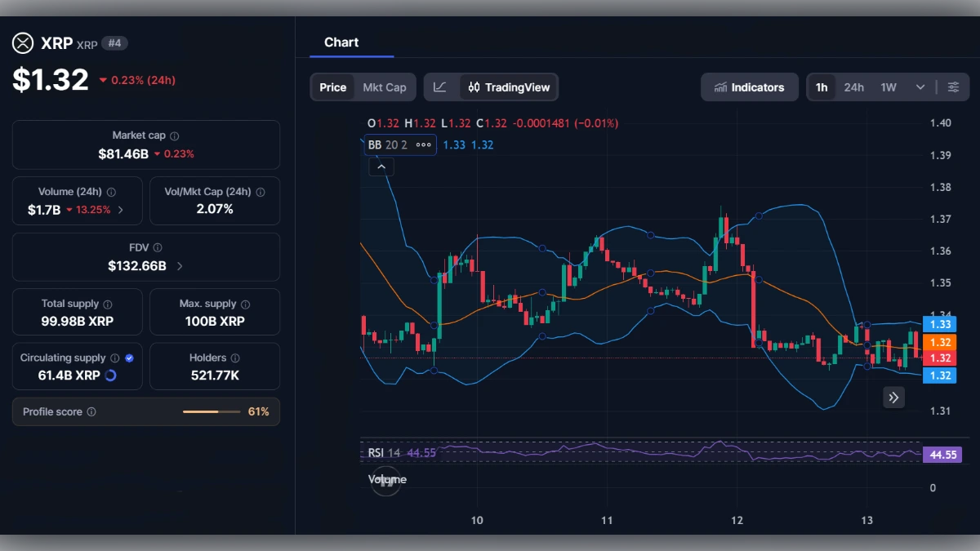Click the Profile score progress bar
Screen dimensions: 980x551
point(212,411)
